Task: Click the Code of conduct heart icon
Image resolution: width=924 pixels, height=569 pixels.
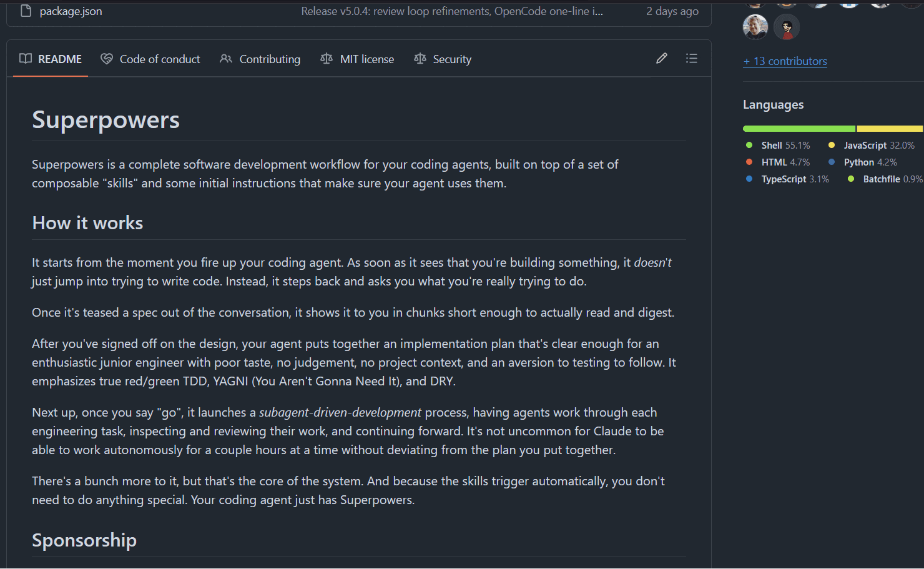Action: tap(107, 59)
